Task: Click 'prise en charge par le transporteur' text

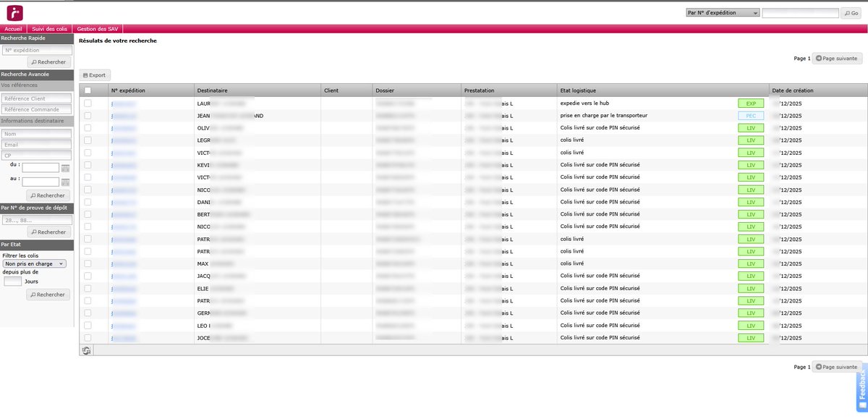Action: 603,116
